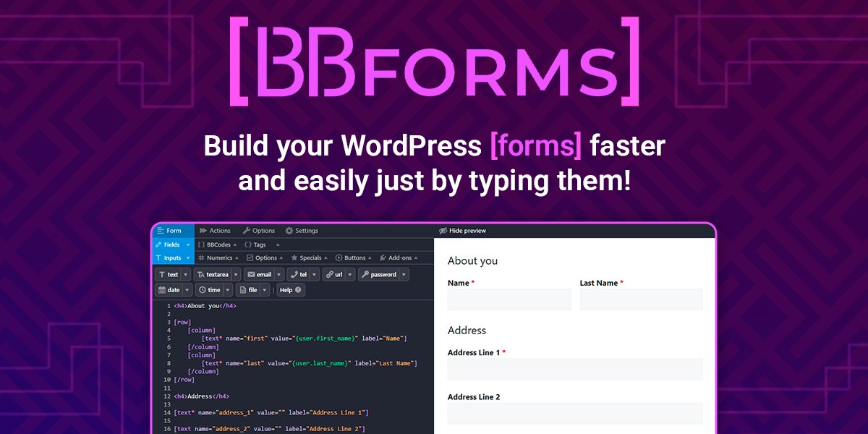868x434 pixels.
Task: Collapse the Inputs group
Action: click(173, 258)
